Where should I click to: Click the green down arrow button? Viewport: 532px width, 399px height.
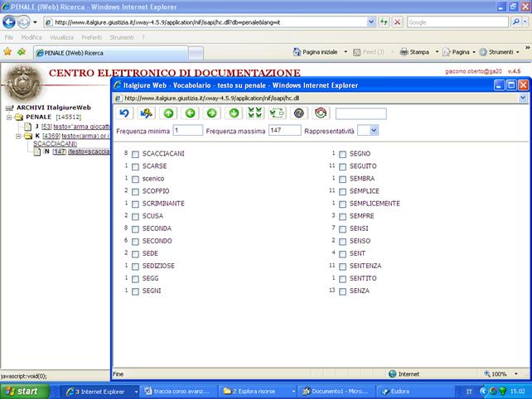pos(234,113)
